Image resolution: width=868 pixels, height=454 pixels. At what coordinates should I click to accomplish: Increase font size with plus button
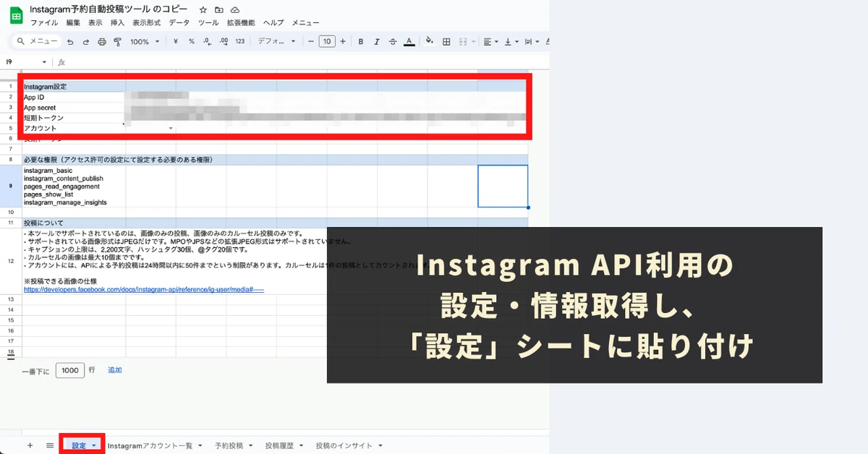coord(343,42)
